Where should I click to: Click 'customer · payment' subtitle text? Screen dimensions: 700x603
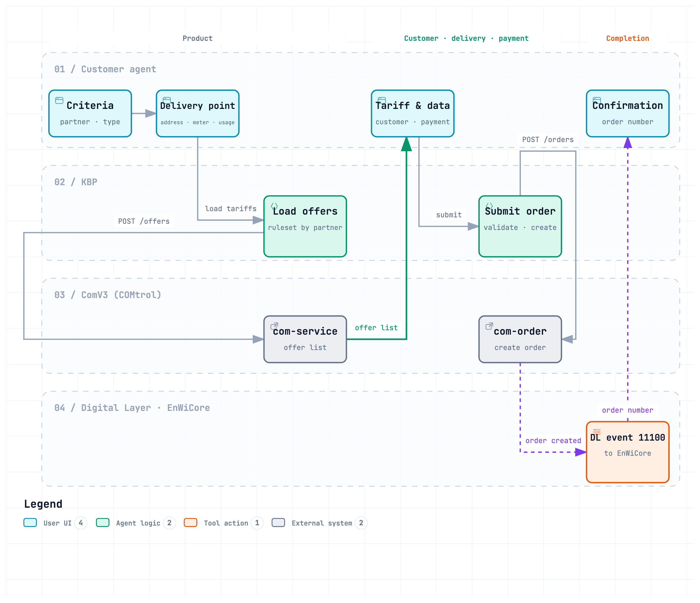click(x=412, y=122)
